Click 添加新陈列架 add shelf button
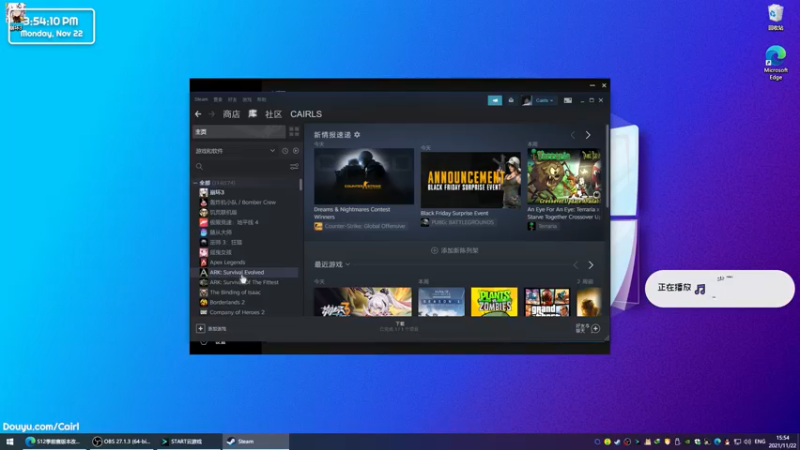800x450 pixels. pos(455,251)
